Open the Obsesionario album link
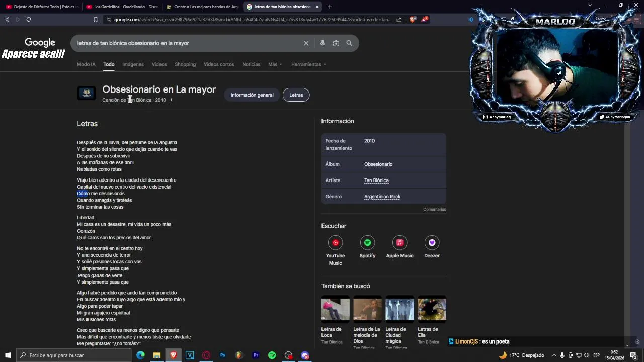Viewport: 644px width, 362px height. coord(378,164)
